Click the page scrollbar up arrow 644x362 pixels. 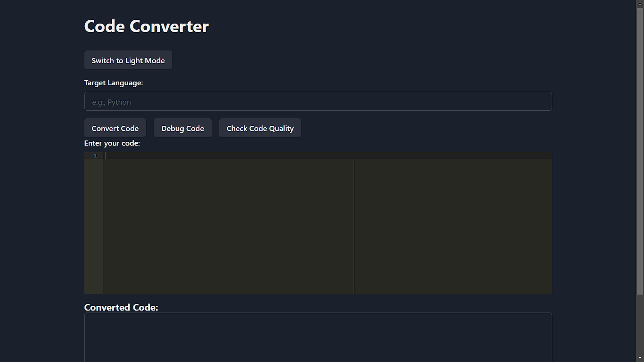click(x=640, y=4)
